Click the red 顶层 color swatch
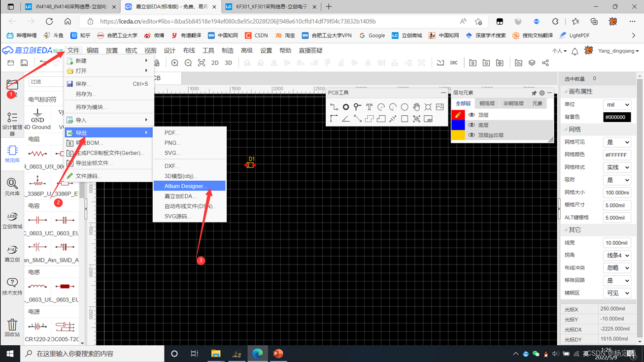644x362 pixels. tap(458, 115)
